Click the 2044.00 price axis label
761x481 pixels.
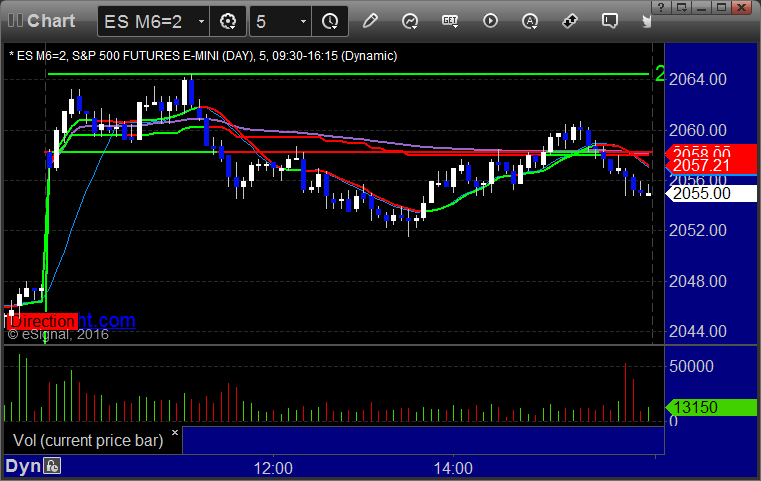697,332
